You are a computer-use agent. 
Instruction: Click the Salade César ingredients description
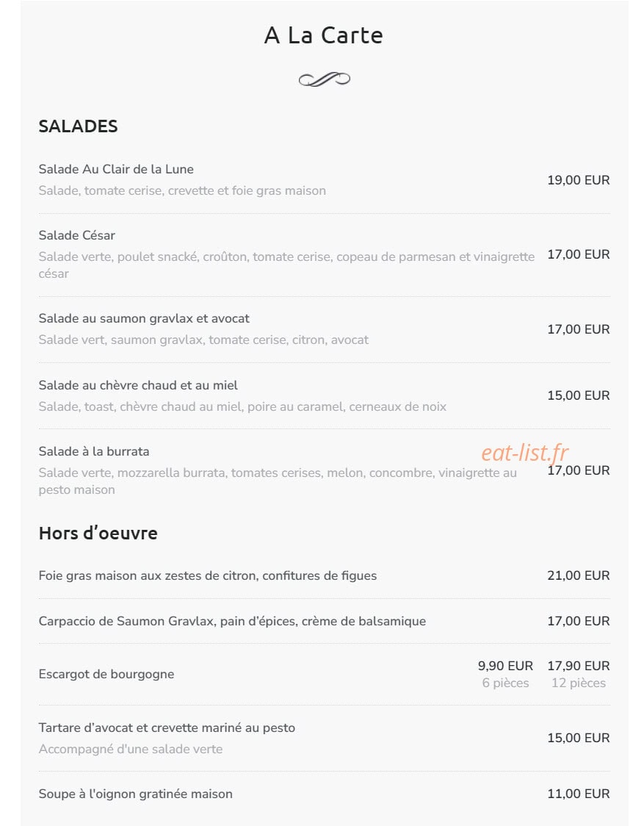click(286, 265)
